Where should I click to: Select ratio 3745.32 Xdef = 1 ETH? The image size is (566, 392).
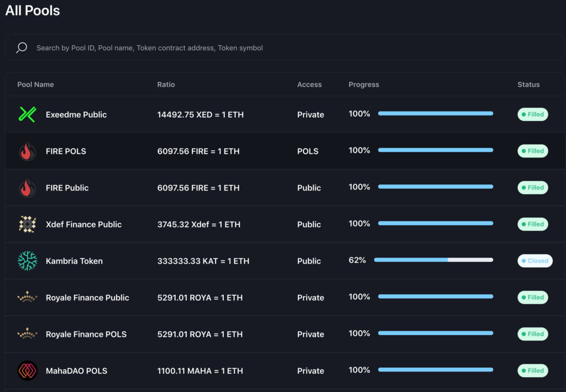point(198,224)
